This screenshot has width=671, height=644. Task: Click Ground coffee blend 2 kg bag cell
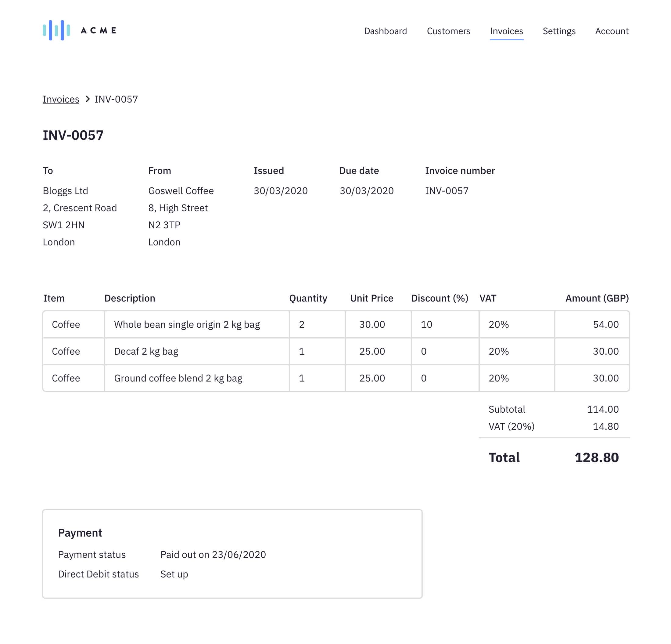[x=178, y=378]
